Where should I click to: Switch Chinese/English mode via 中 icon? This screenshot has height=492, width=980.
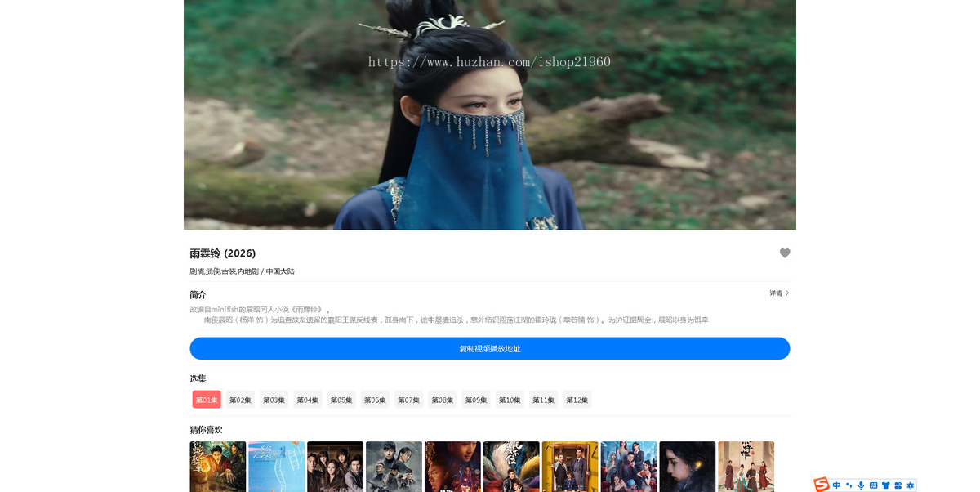[x=837, y=485]
